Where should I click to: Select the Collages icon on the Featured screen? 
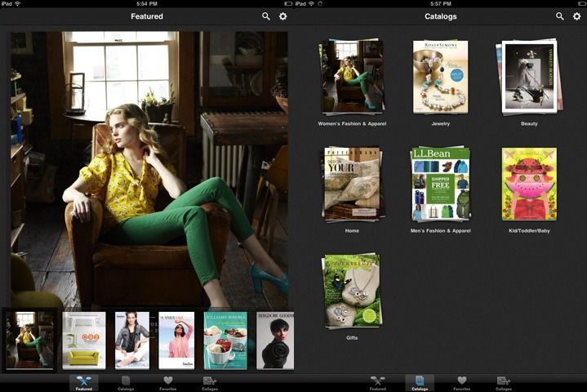(x=209, y=383)
